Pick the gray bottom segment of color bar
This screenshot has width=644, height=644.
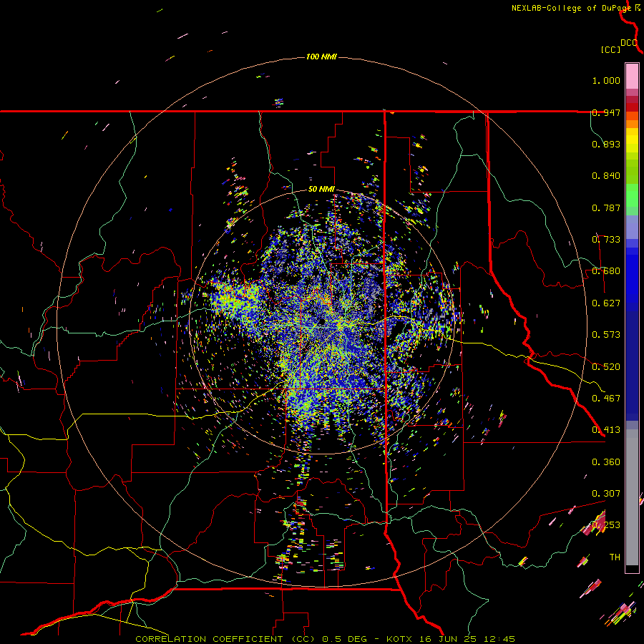[632, 497]
